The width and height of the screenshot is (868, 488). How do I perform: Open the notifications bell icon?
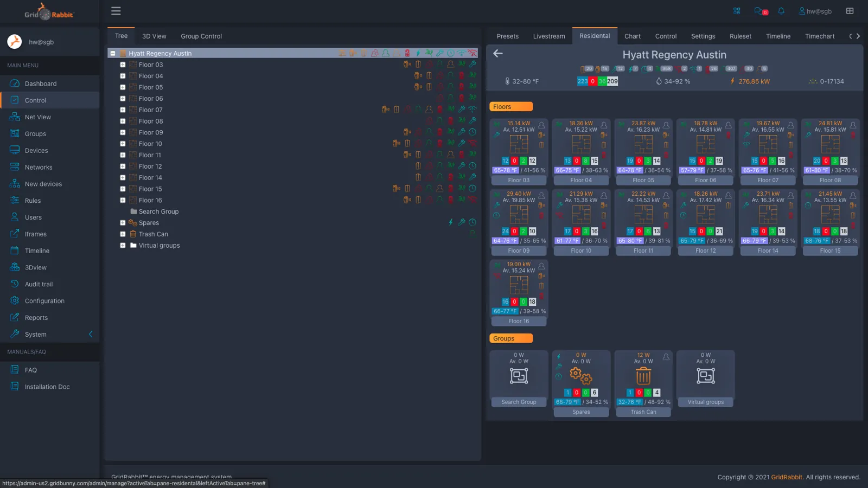(x=781, y=11)
